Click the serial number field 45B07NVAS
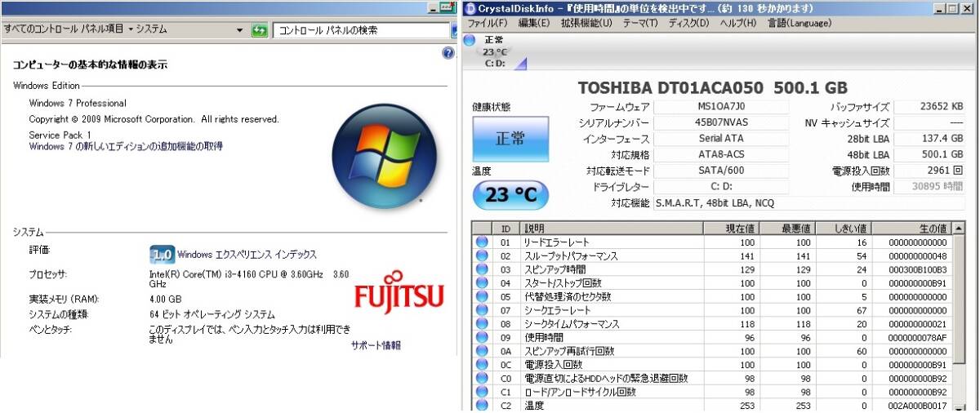Image resolution: width=980 pixels, height=413 pixels. click(x=720, y=122)
